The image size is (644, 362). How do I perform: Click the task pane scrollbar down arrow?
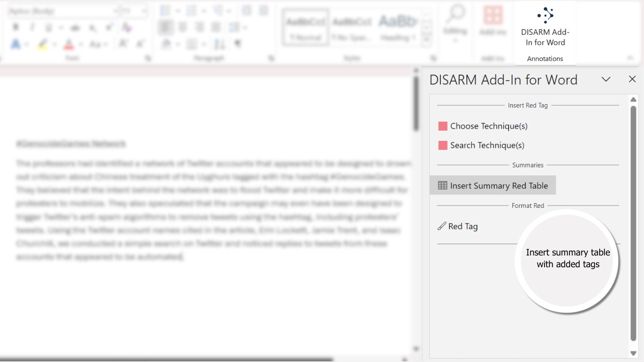tap(633, 354)
